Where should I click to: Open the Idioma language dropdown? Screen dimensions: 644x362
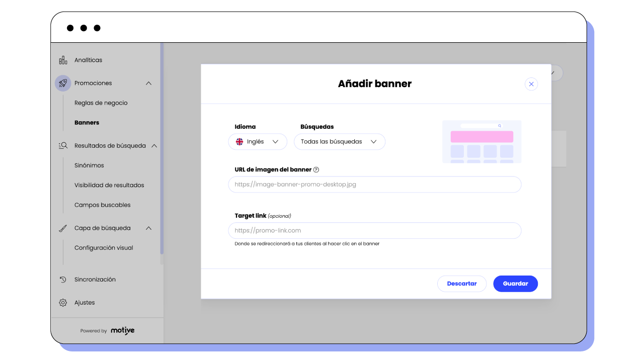coord(258,142)
